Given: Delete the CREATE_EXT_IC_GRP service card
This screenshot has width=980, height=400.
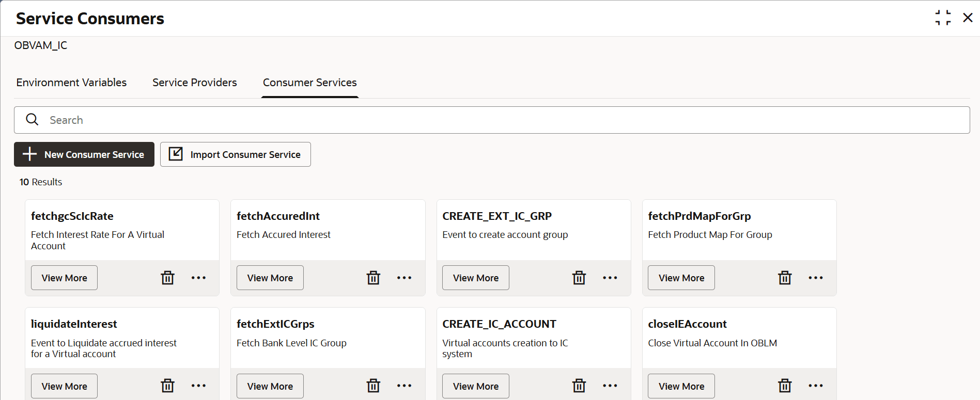Looking at the screenshot, I should point(579,278).
